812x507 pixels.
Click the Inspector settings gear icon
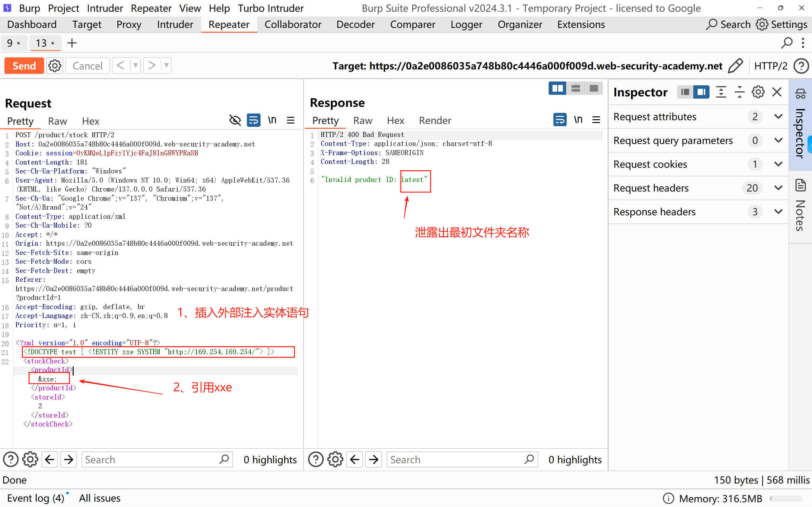pyautogui.click(x=758, y=92)
